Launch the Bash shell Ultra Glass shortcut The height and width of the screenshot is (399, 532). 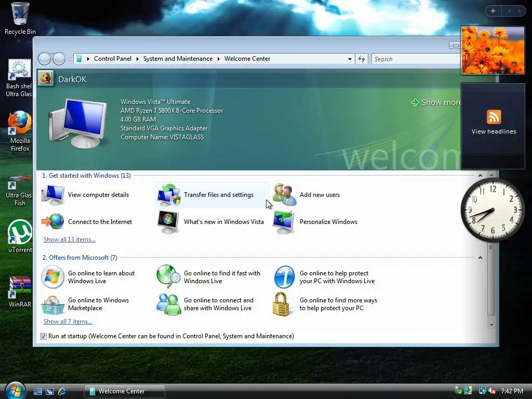click(19, 78)
